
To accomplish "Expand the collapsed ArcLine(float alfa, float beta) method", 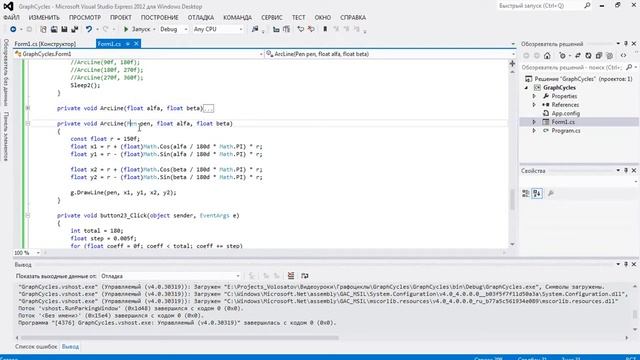I will click(28, 108).
